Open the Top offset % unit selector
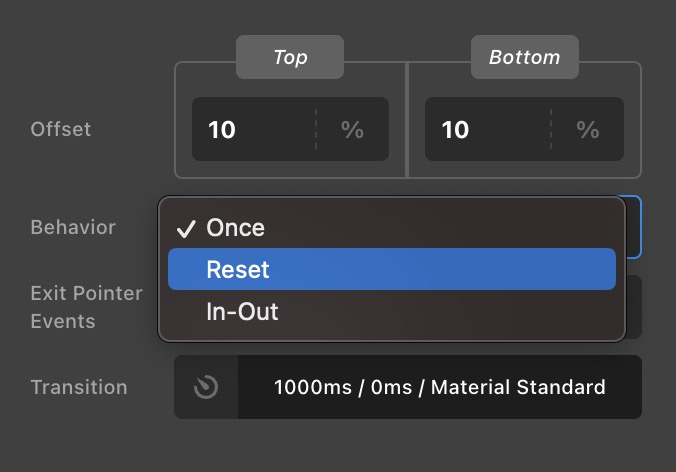This screenshot has width=676, height=472. coord(352,130)
